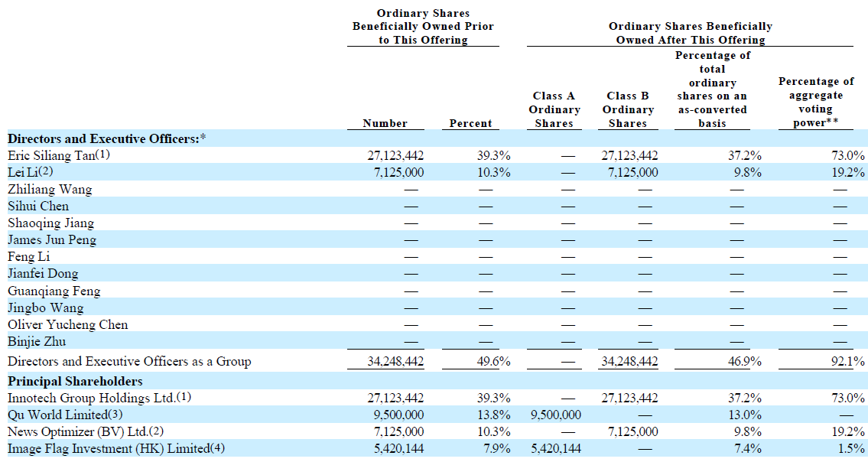Click Innotech Group Holdings Ltd. entry
The height and width of the screenshot is (462, 868).
(x=88, y=398)
